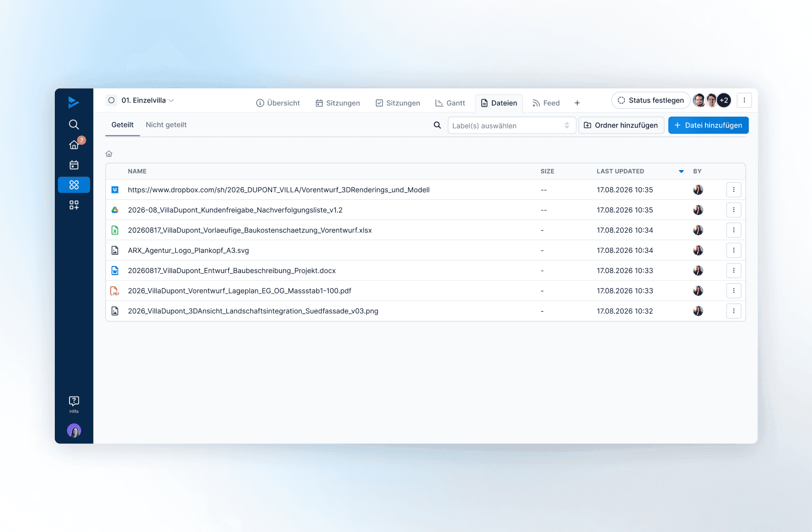The width and height of the screenshot is (812, 532).
Task: Switch to the Gantt tab
Action: pyautogui.click(x=450, y=103)
